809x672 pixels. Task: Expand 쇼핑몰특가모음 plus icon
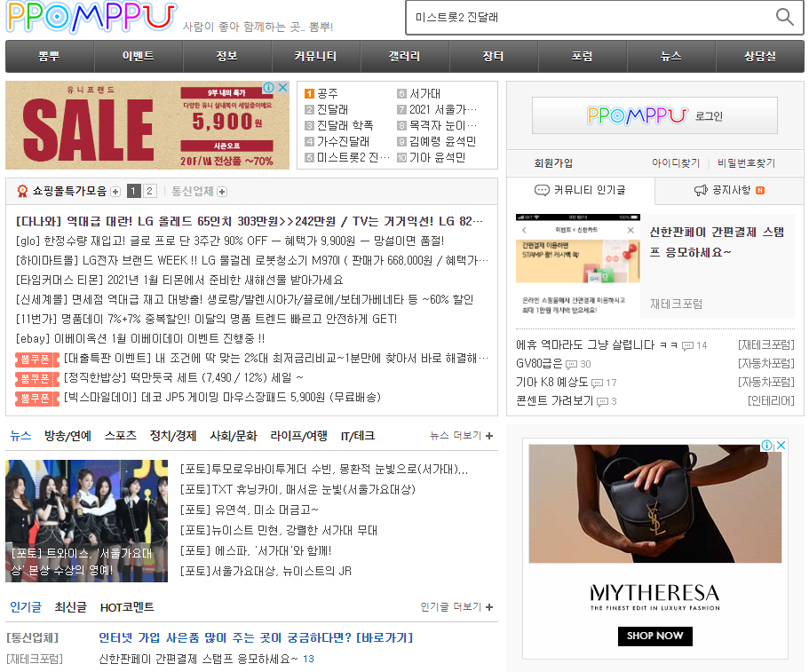115,192
